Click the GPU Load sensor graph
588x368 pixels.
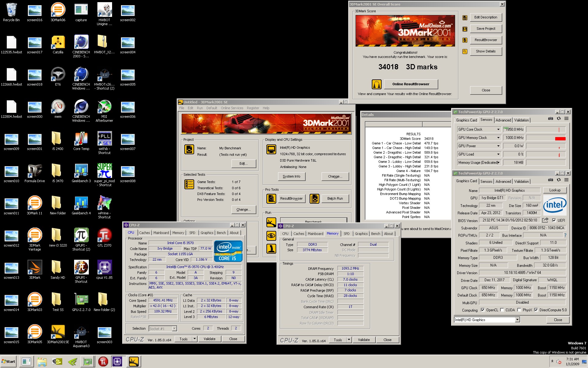(x=546, y=154)
